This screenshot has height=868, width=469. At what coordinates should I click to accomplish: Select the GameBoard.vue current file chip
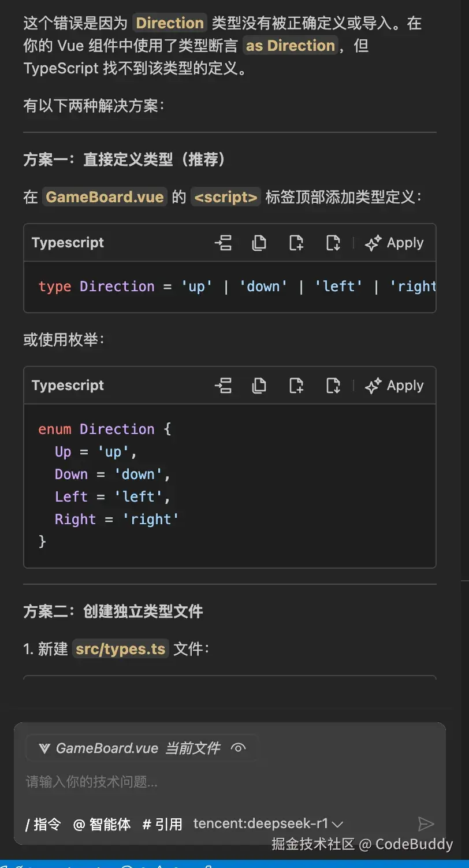[133, 747]
